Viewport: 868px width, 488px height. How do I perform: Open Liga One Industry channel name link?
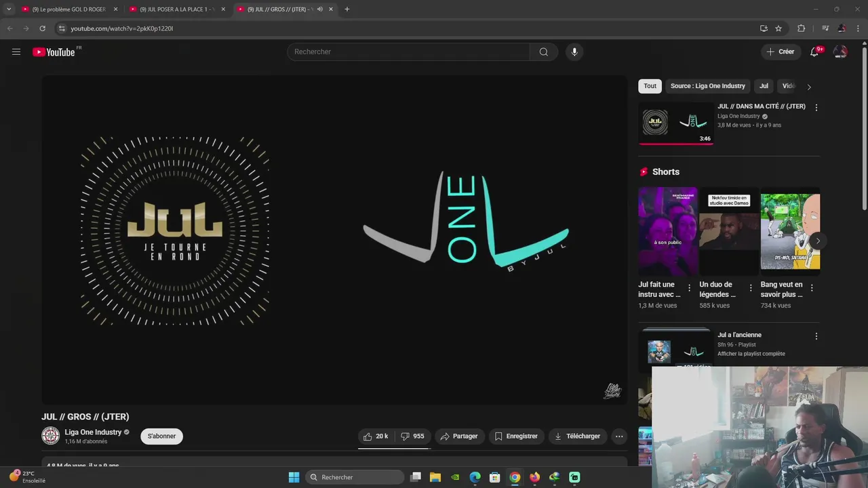pos(93,432)
